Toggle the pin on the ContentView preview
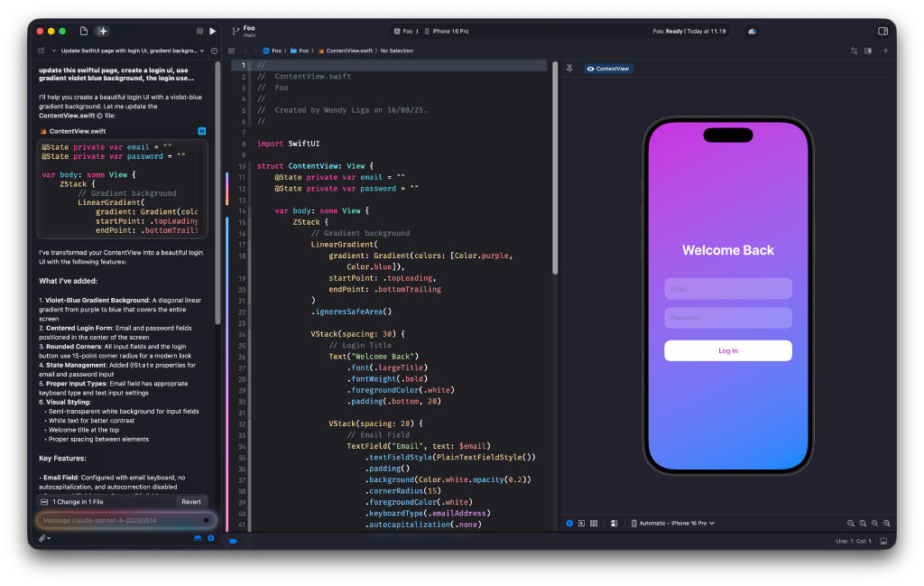The image size is (924, 586). [569, 69]
